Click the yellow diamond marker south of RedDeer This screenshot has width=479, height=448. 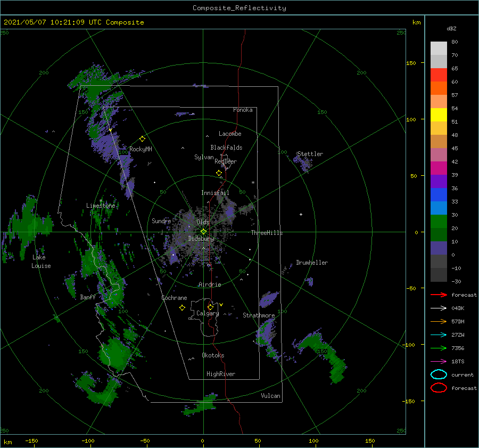tap(219, 173)
